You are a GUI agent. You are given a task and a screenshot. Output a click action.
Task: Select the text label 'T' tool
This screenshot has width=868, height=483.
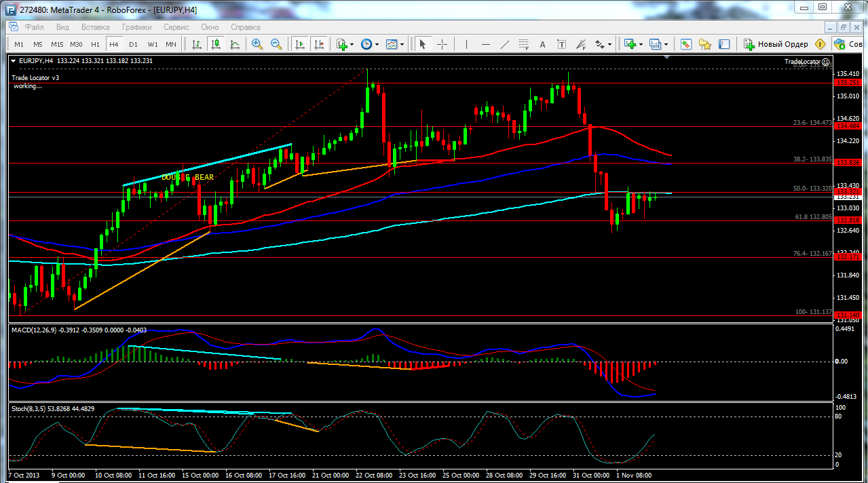561,44
